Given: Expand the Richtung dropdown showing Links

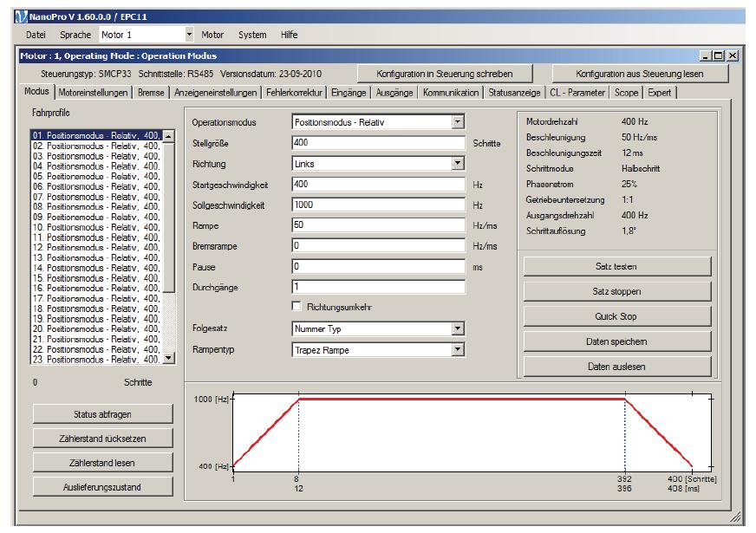Looking at the screenshot, I should pyautogui.click(x=459, y=163).
